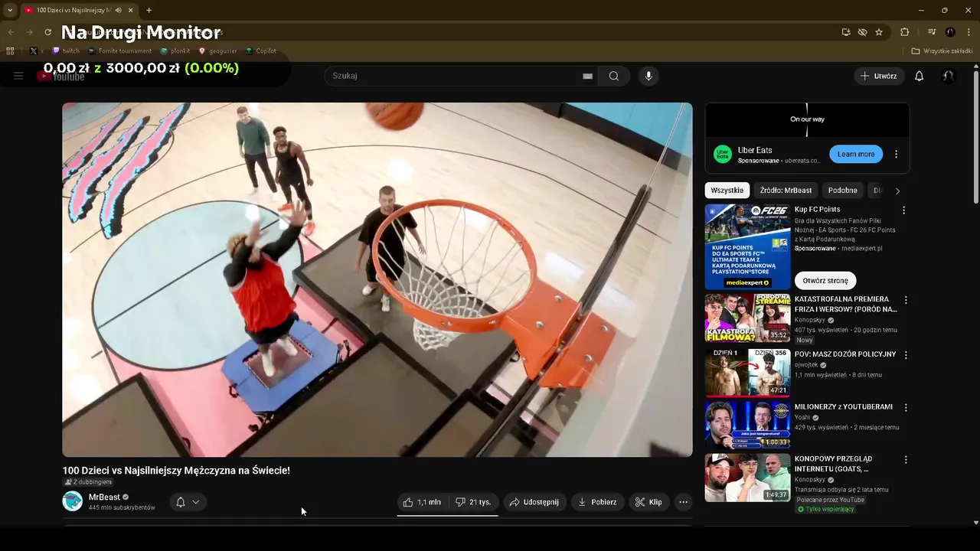
Task: Open the YouTube hamburger guide menu
Action: pyautogui.click(x=18, y=76)
